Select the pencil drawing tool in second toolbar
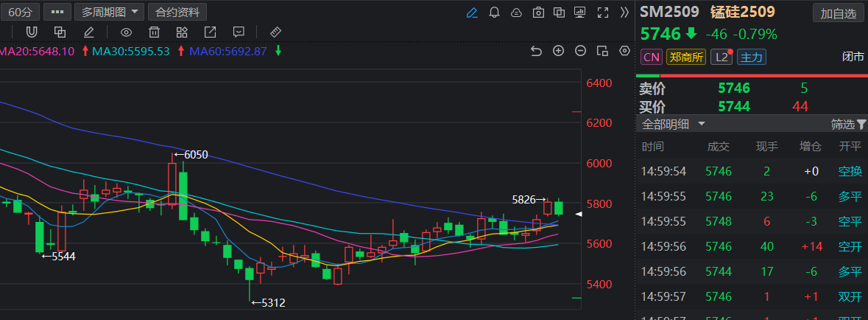The image size is (868, 320). click(88, 32)
